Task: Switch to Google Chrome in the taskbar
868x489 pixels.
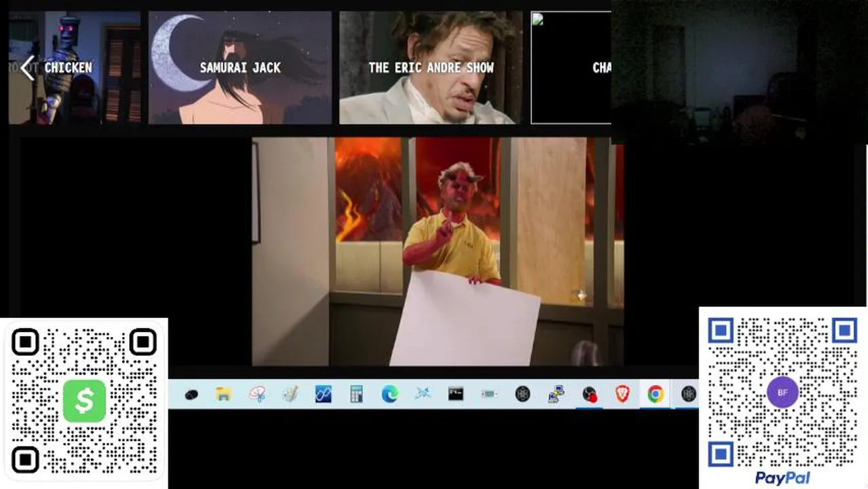Action: click(x=655, y=394)
